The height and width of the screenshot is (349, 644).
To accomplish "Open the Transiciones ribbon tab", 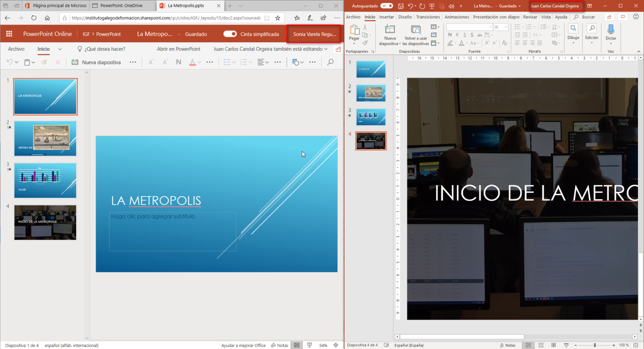I will (428, 17).
